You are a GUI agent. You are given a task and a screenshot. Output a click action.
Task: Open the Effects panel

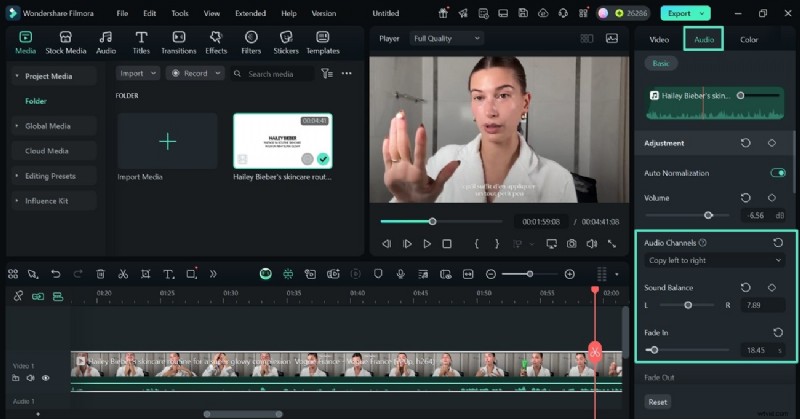(216, 42)
